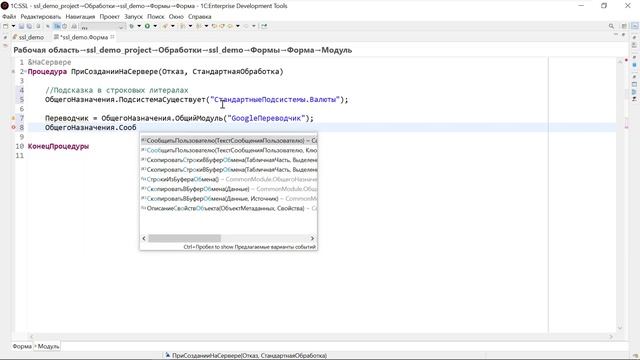Click the &НаСервере directive on line 1
Screen dimensions: 640x360
pos(49,62)
